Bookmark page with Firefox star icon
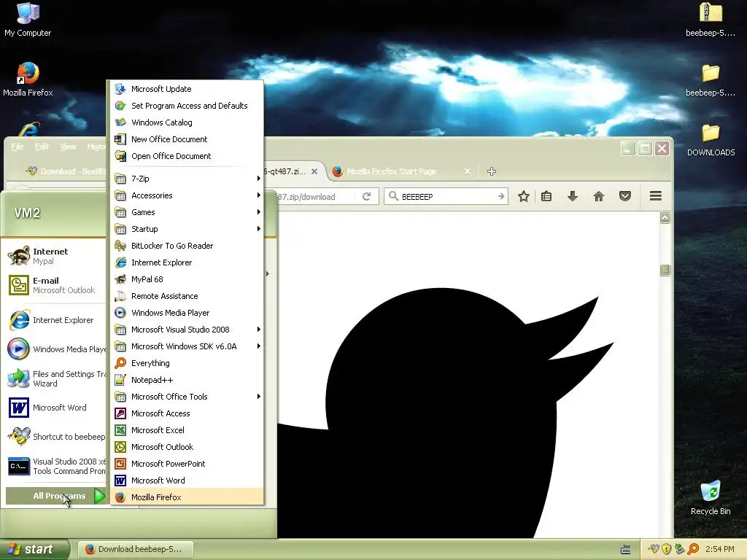The image size is (747, 560). 524,196
